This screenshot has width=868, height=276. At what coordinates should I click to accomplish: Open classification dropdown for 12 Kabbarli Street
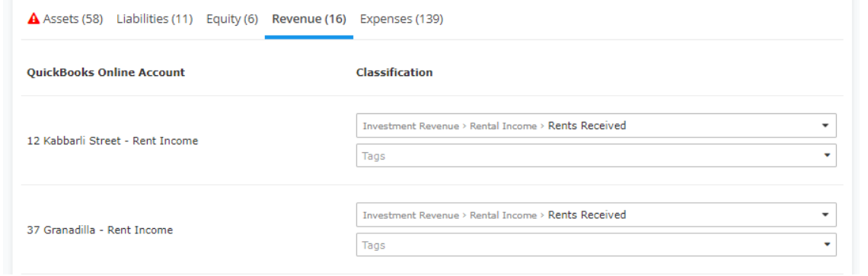[596, 125]
